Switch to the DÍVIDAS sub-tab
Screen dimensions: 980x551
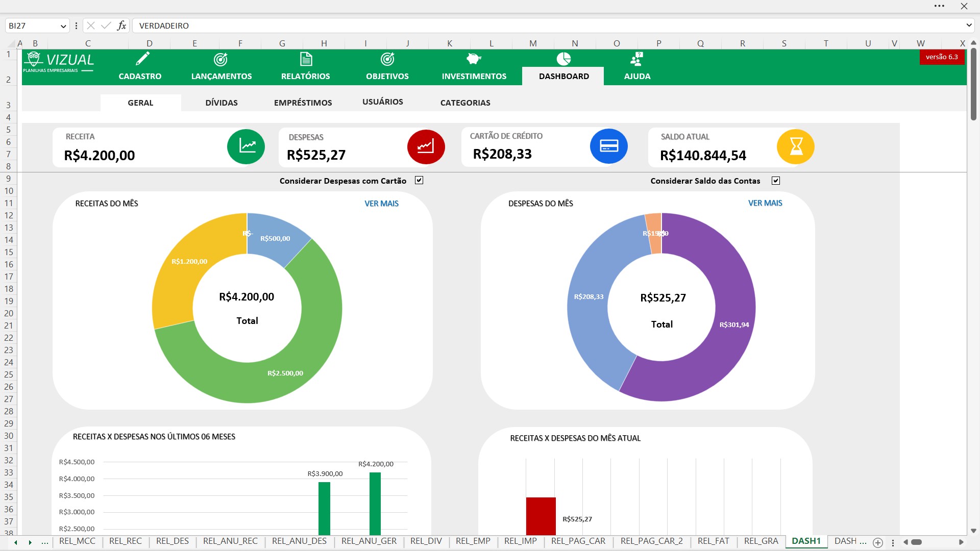click(222, 103)
